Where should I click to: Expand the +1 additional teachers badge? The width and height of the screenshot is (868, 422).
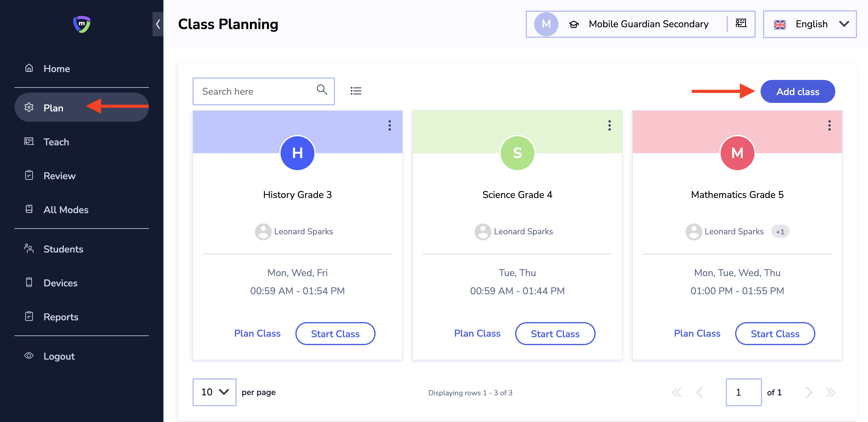(x=780, y=232)
